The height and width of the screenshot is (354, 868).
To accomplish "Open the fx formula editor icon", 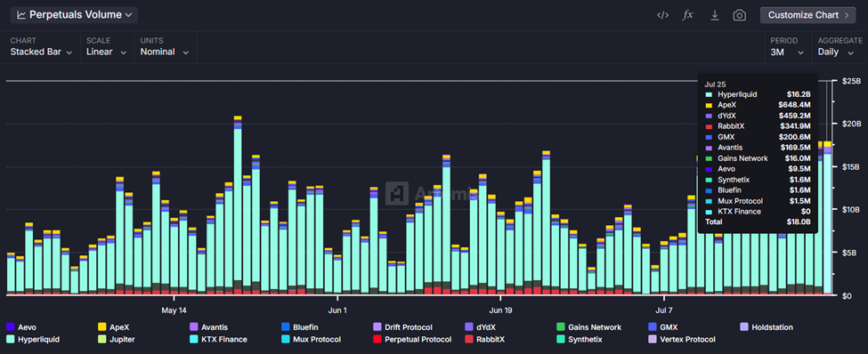I will [687, 15].
